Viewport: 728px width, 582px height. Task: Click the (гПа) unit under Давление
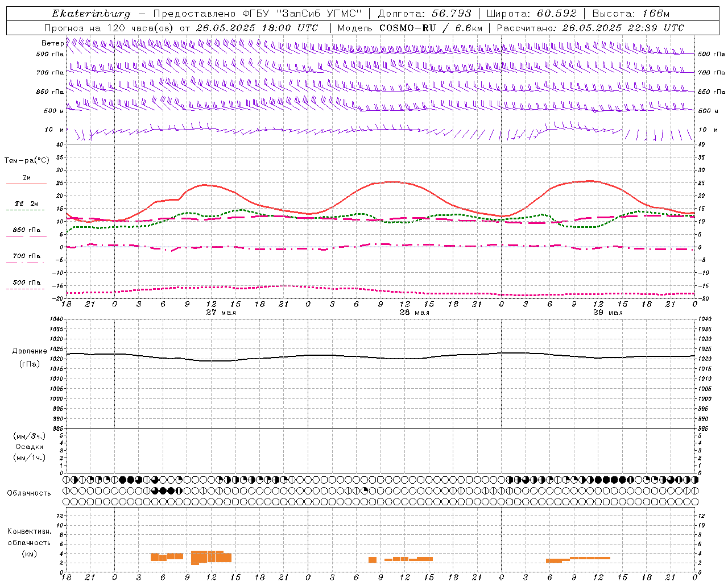30,364
